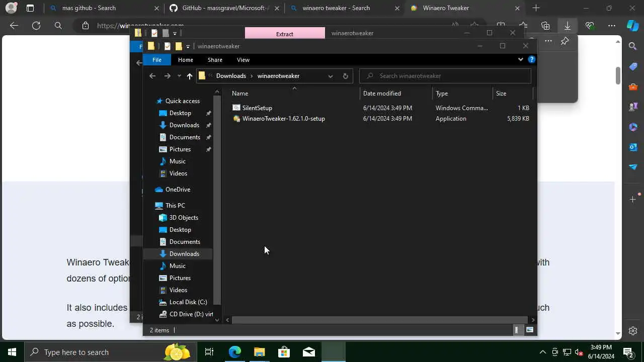The width and height of the screenshot is (644, 362).
Task: Click New folder icon in Explorer title bar
Action: tap(178, 46)
